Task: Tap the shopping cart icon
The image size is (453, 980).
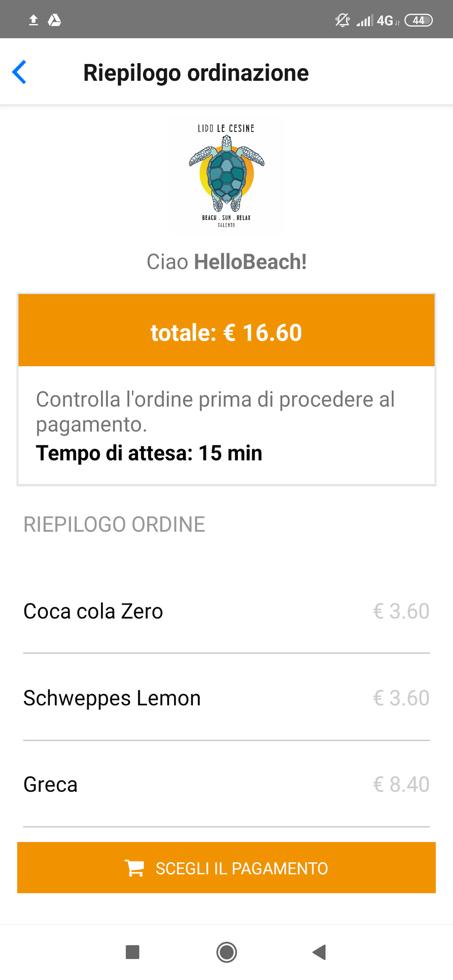Action: (134, 868)
